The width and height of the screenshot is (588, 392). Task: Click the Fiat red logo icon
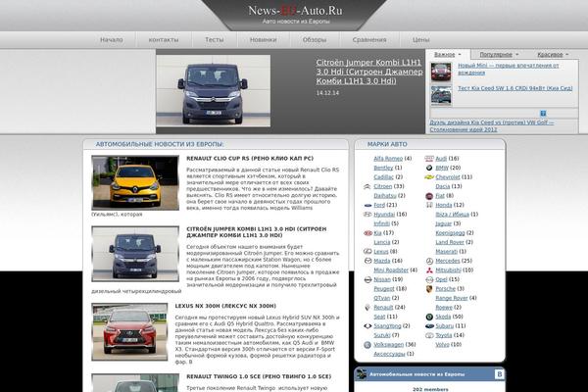click(x=429, y=196)
